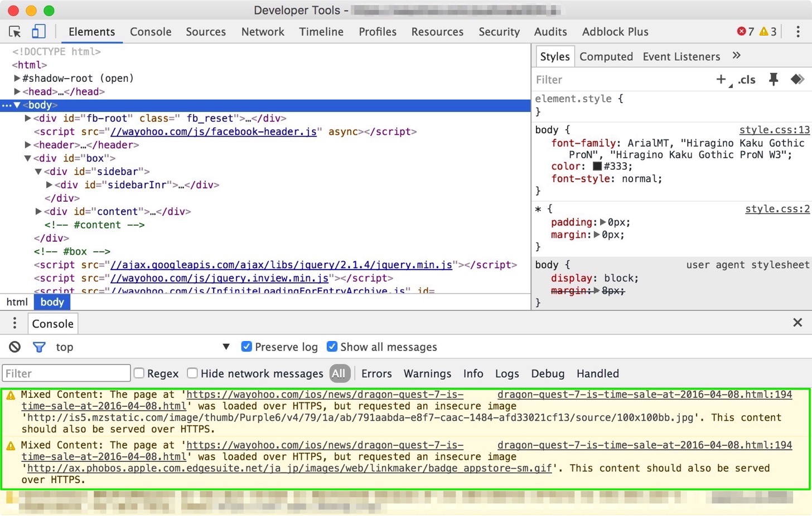Enable the Regex checkbox
This screenshot has width=812, height=516.
139,373
